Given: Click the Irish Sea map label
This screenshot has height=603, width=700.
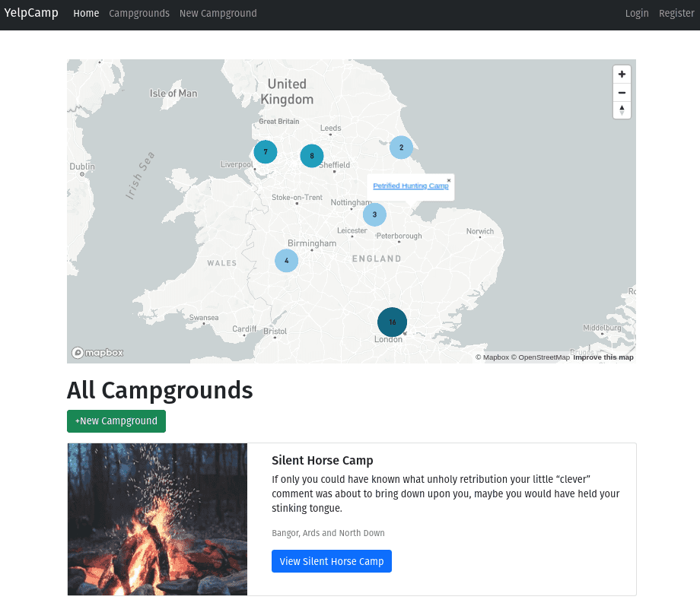Looking at the screenshot, I should point(140,176).
